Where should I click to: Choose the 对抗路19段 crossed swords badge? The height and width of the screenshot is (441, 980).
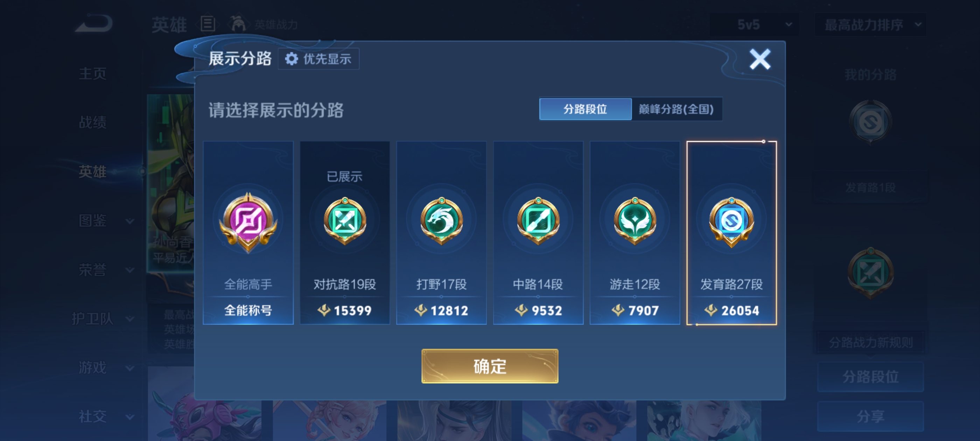(x=345, y=221)
